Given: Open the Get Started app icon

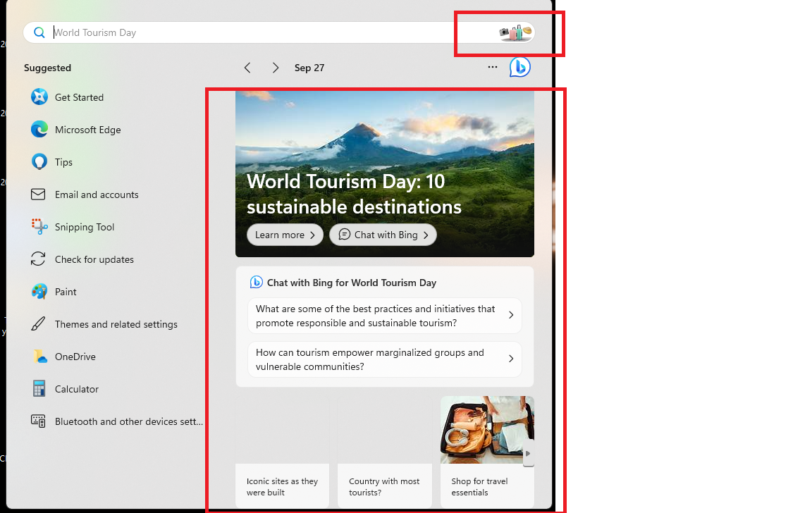Looking at the screenshot, I should [x=39, y=97].
